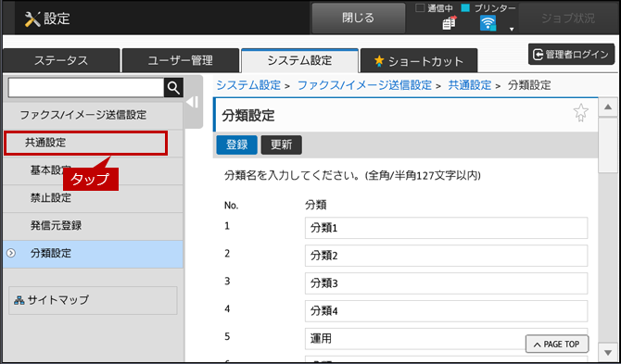
Task: Open 基本設定 in the sidebar
Action: click(93, 170)
